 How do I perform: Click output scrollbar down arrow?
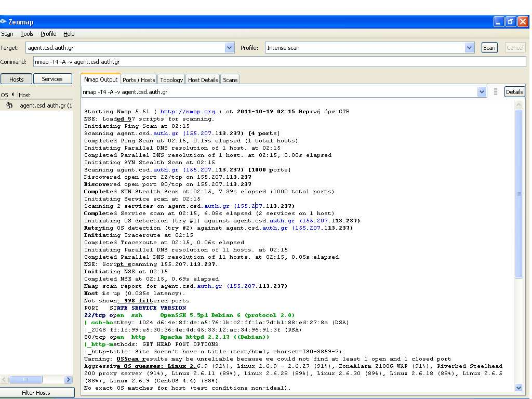coord(518,388)
